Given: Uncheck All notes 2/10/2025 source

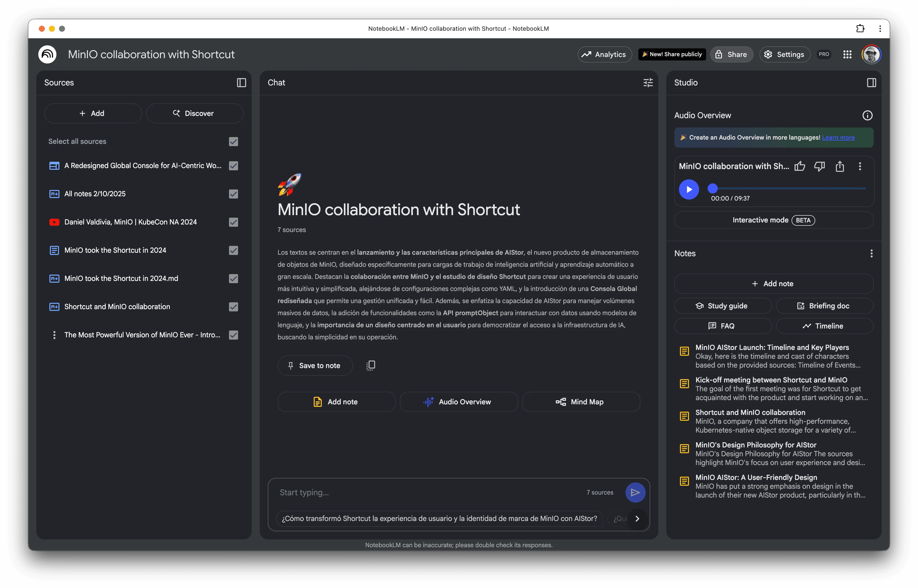Looking at the screenshot, I should pos(233,194).
